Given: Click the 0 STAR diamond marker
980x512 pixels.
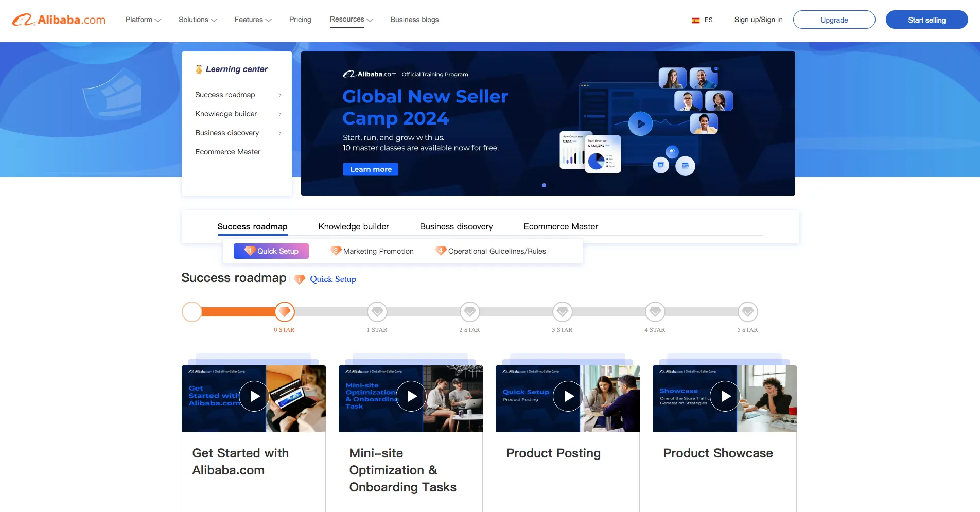Looking at the screenshot, I should pos(284,312).
